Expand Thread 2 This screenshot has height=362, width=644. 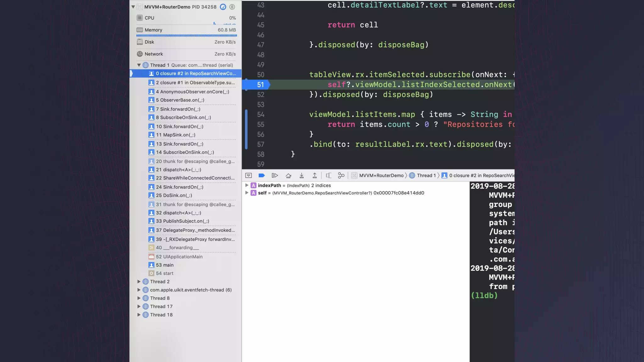(x=139, y=282)
